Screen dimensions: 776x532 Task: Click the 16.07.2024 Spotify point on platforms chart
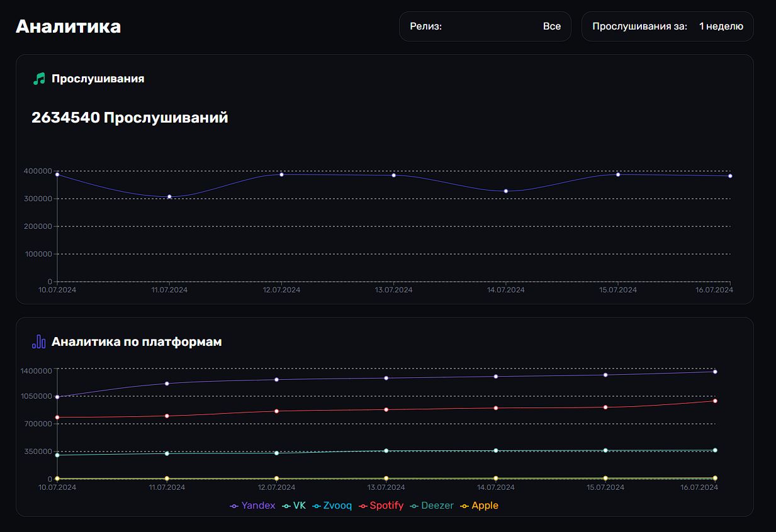point(715,401)
